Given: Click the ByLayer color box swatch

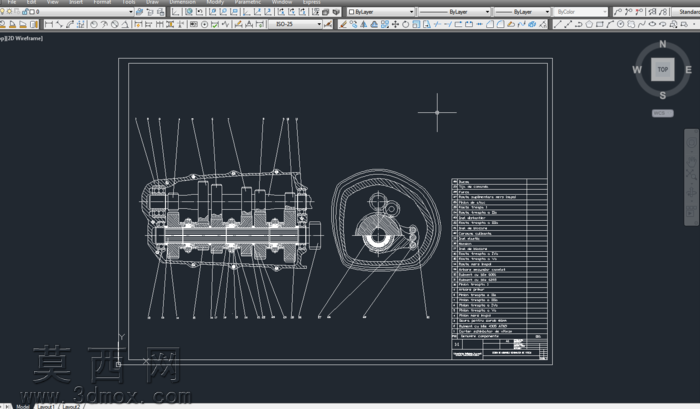Looking at the screenshot, I should point(351,12).
